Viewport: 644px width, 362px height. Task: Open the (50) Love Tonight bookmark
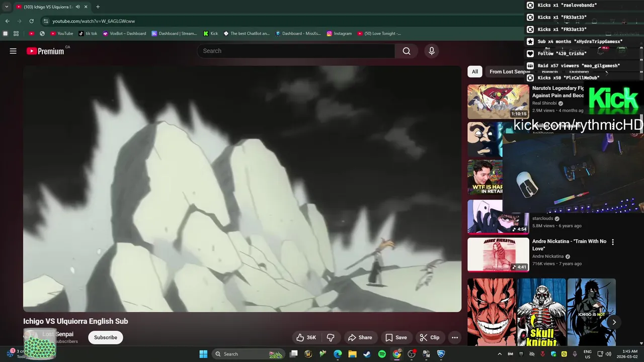(x=379, y=34)
